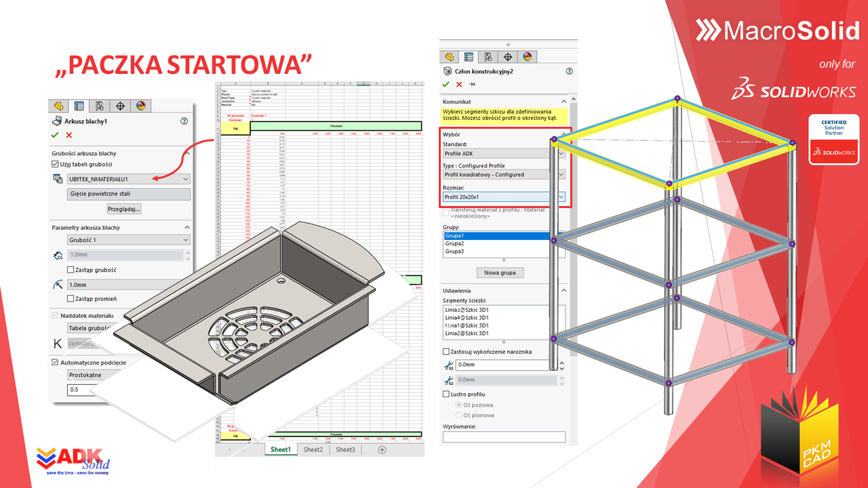Click Nowa grupa button
Viewport: 868px width, 488px height.
pos(500,272)
